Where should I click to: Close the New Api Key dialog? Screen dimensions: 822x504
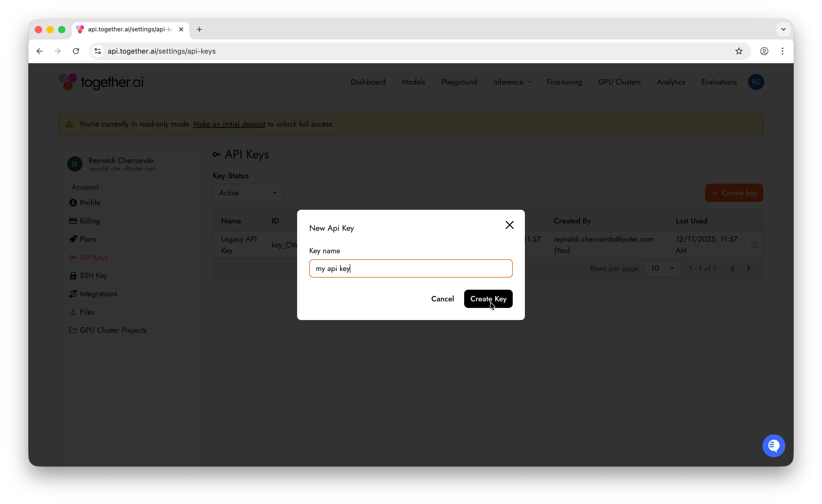click(509, 225)
